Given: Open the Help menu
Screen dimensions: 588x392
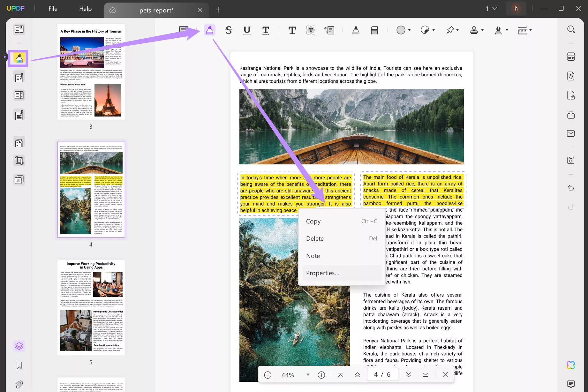Looking at the screenshot, I should click(x=85, y=9).
